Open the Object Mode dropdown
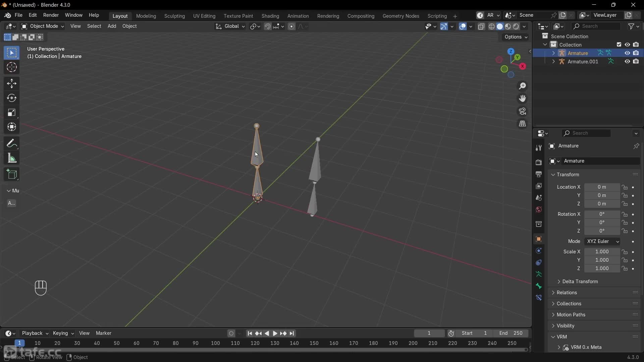Viewport: 644px width, 362px height. pyautogui.click(x=43, y=26)
